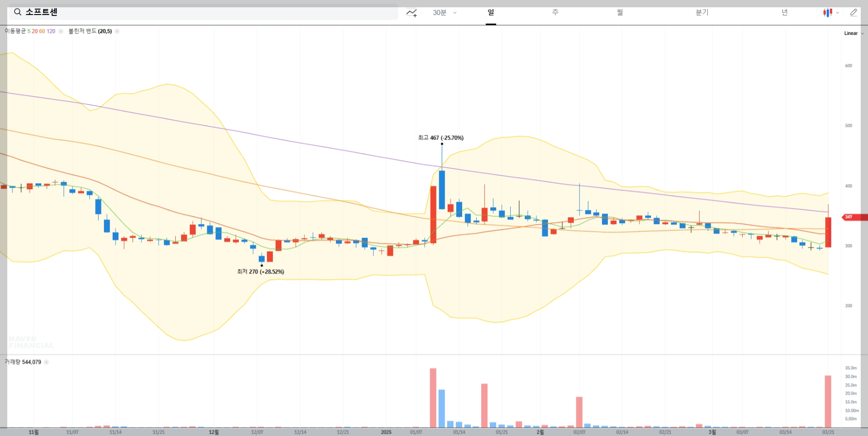This screenshot has width=868, height=436.
Task: Switch to the 년 yearly tab
Action: (x=785, y=13)
